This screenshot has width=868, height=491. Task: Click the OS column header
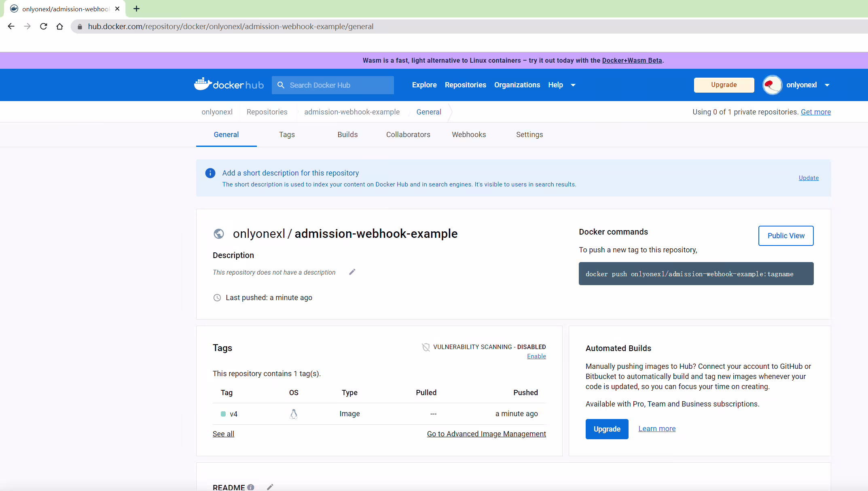pyautogui.click(x=294, y=393)
